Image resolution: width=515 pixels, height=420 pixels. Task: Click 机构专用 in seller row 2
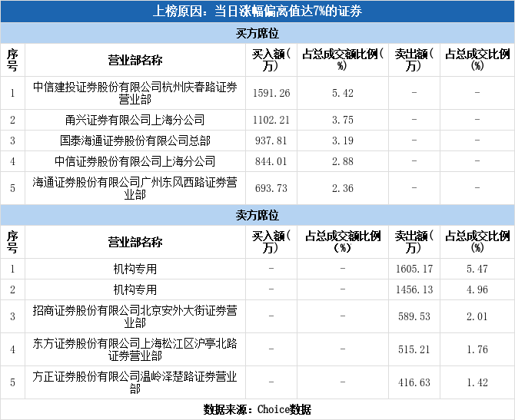(x=135, y=289)
